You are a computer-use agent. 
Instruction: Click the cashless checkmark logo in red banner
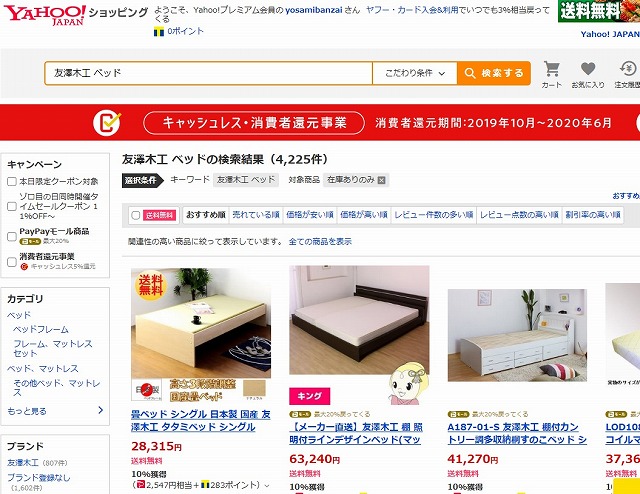[107, 123]
